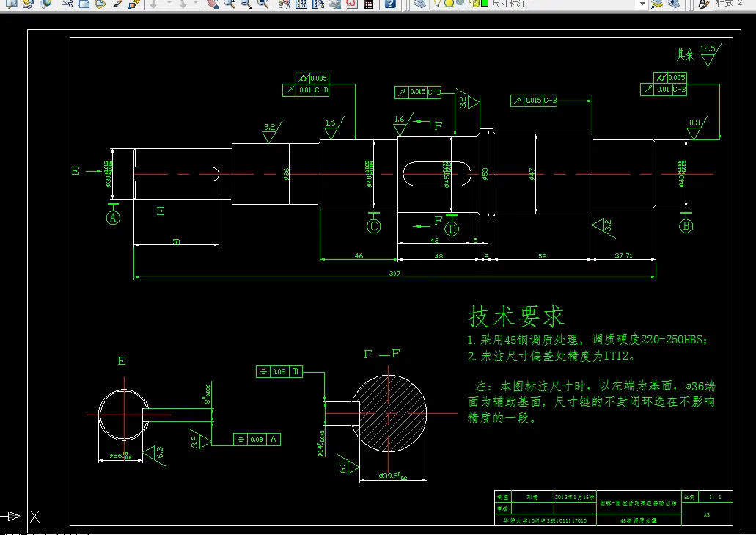The width and height of the screenshot is (756, 535).
Task: Open Tool Palettes window icon
Action: pyautogui.click(x=318, y=4)
